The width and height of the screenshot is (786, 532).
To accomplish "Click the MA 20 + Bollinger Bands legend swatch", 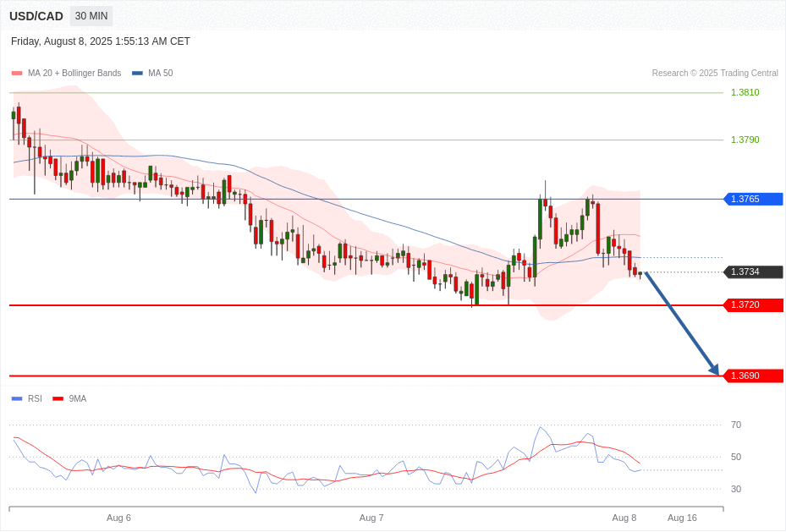I will tap(17, 73).
